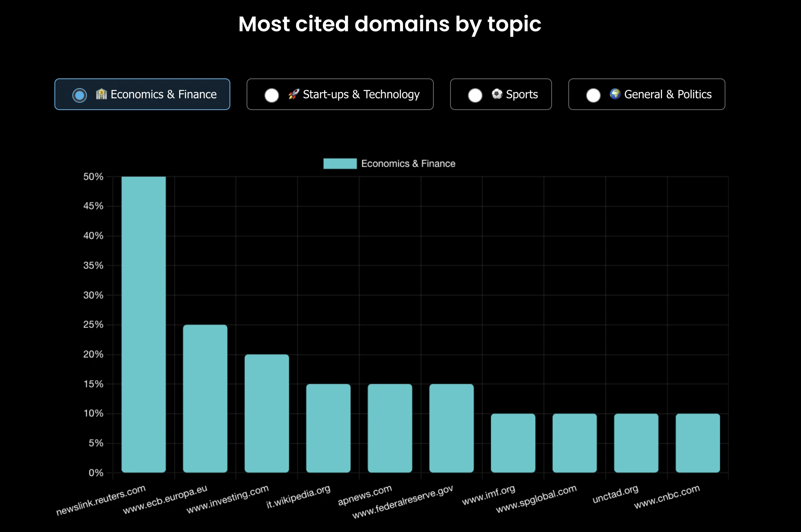The width and height of the screenshot is (801, 532).
Task: Select the Sports radio button
Action: [475, 95]
